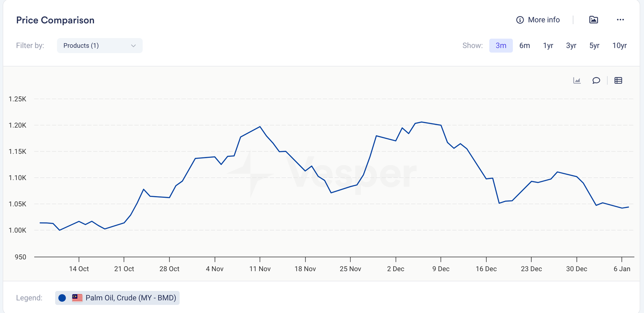Choose the 5yr time range
The image size is (644, 313).
(594, 46)
